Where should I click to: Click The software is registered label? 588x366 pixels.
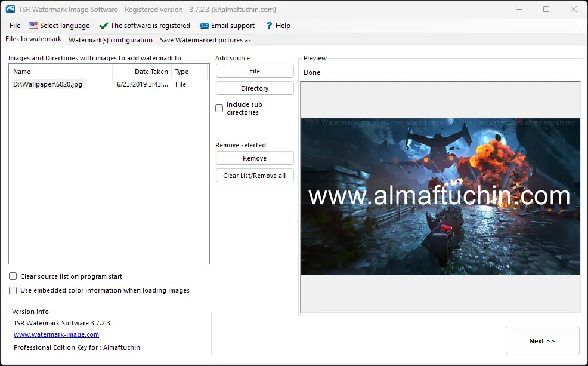pyautogui.click(x=150, y=26)
